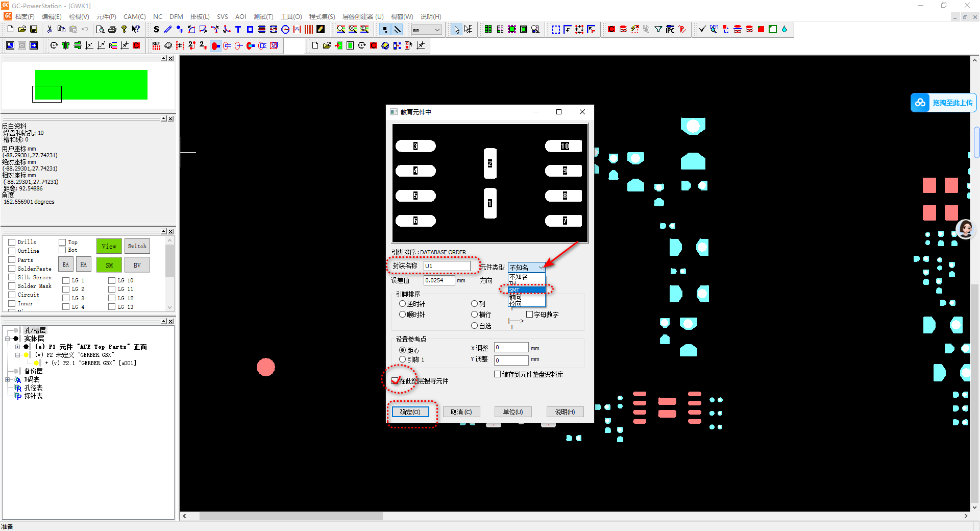Toggle the Silk Screen layer checkbox
The height and width of the screenshot is (531, 980).
point(12,277)
